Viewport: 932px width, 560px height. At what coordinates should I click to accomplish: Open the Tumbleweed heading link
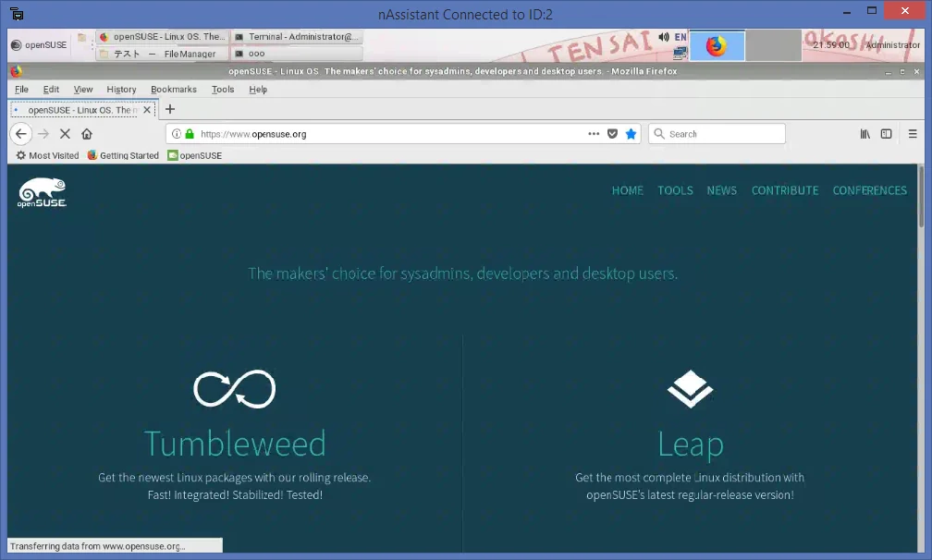tap(235, 444)
